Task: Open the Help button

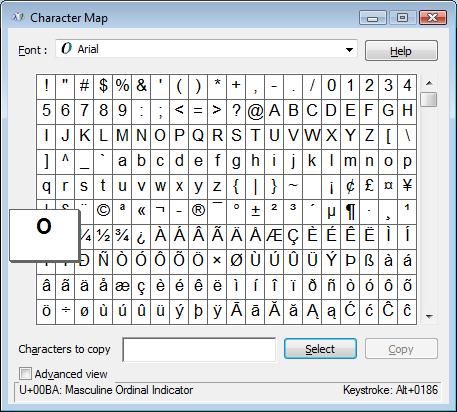Action: pyautogui.click(x=401, y=51)
